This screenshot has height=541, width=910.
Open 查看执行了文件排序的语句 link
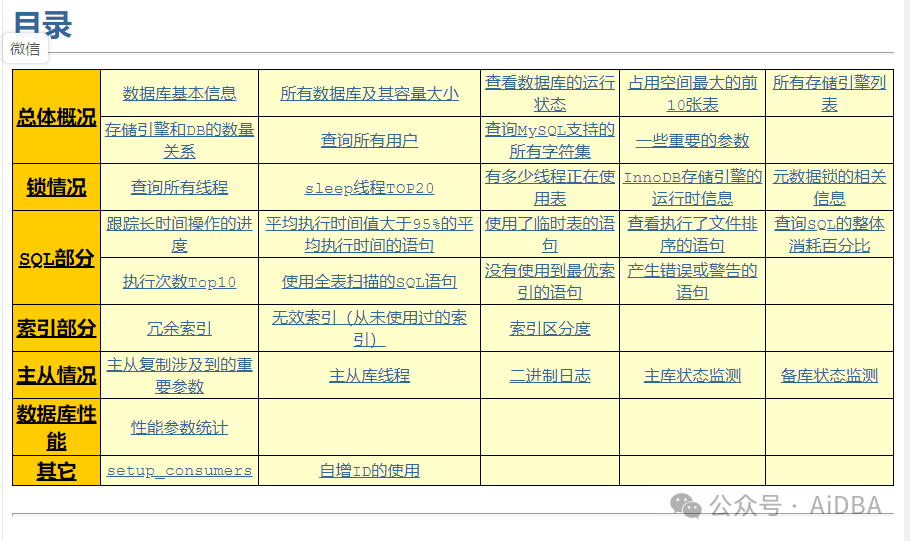[692, 235]
